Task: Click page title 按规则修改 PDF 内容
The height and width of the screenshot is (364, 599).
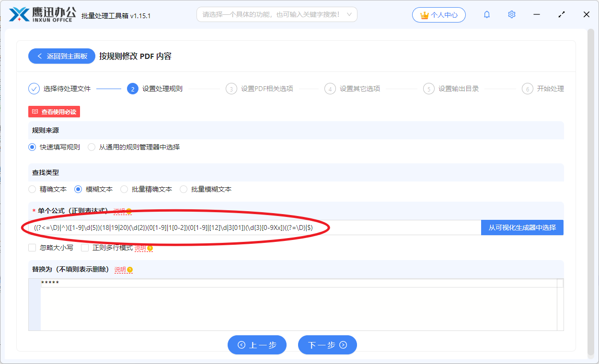Action: pyautogui.click(x=135, y=56)
